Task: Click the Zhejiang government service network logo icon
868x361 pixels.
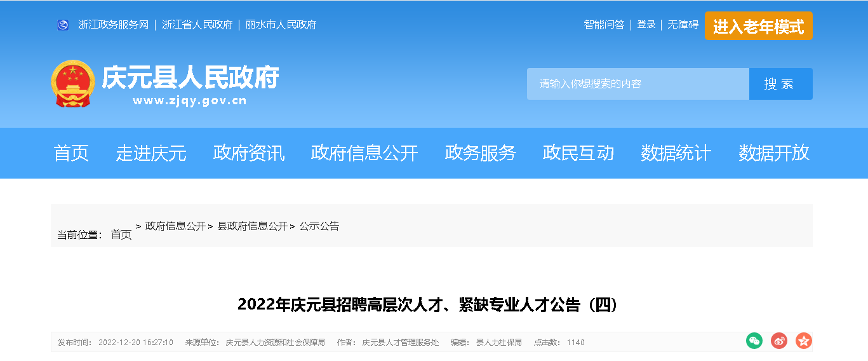Action: click(63, 25)
